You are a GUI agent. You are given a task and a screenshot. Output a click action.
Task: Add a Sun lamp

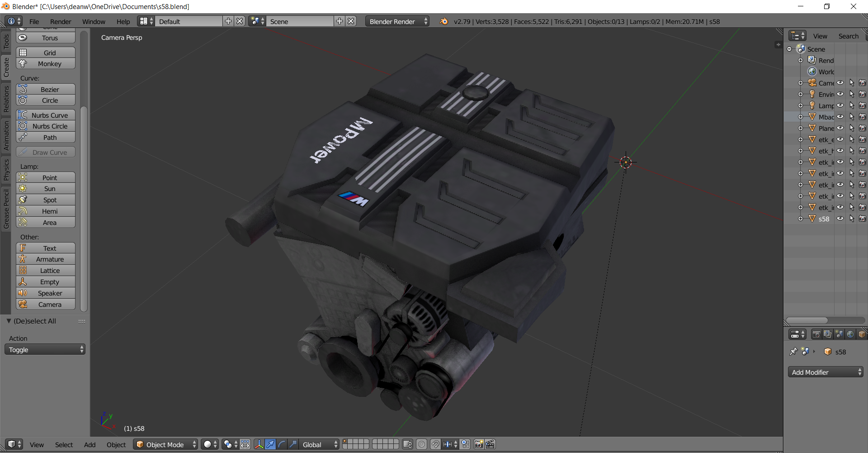click(x=46, y=189)
